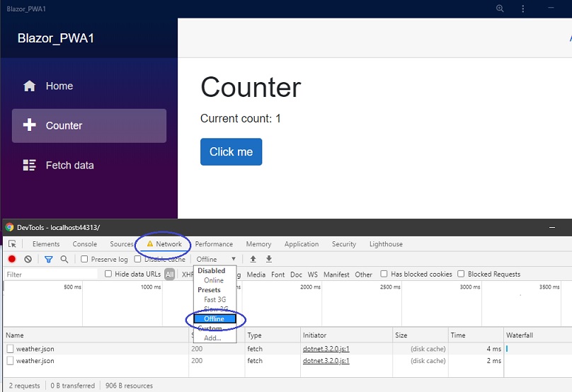
Task: Sort by Initiator column header
Action: tap(346, 335)
